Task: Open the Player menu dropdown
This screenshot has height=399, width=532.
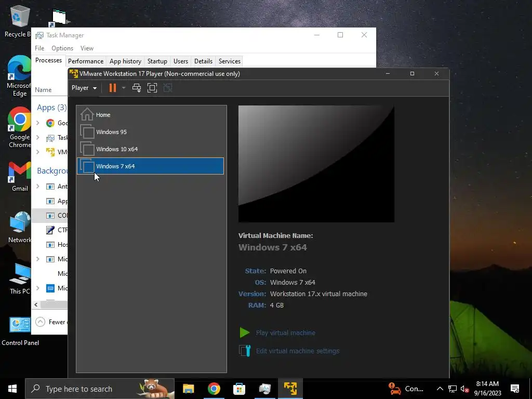Action: click(x=84, y=88)
